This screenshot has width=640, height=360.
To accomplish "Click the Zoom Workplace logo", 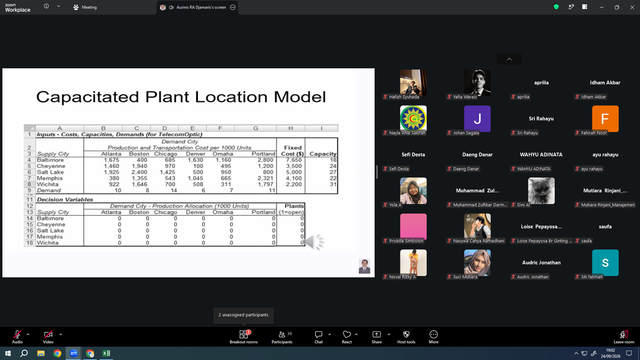I will click(18, 8).
